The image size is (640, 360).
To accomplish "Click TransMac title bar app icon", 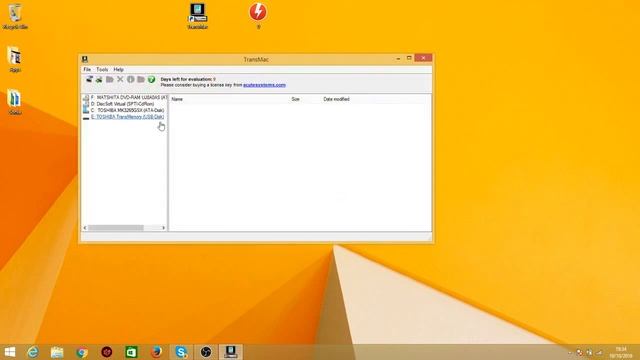I will click(x=85, y=59).
